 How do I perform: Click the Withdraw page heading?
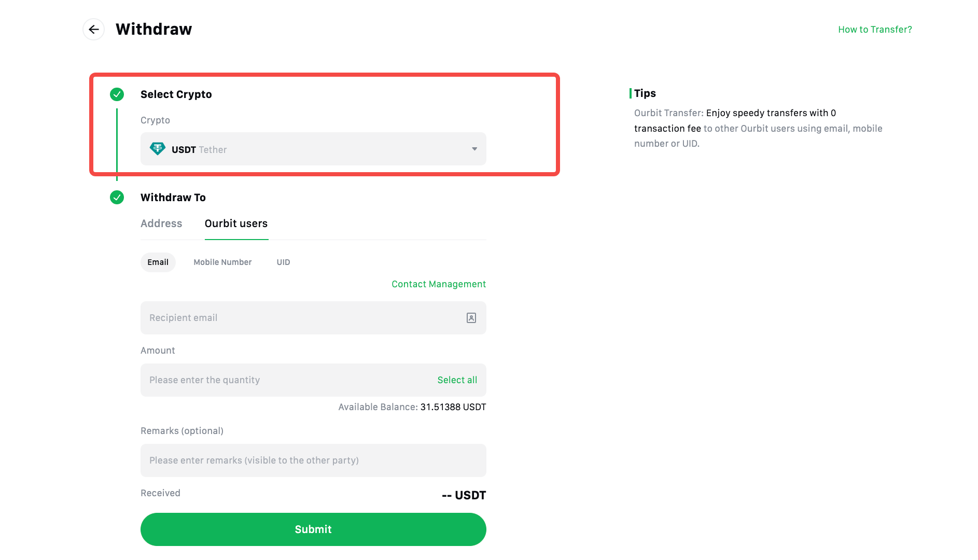coord(153,30)
